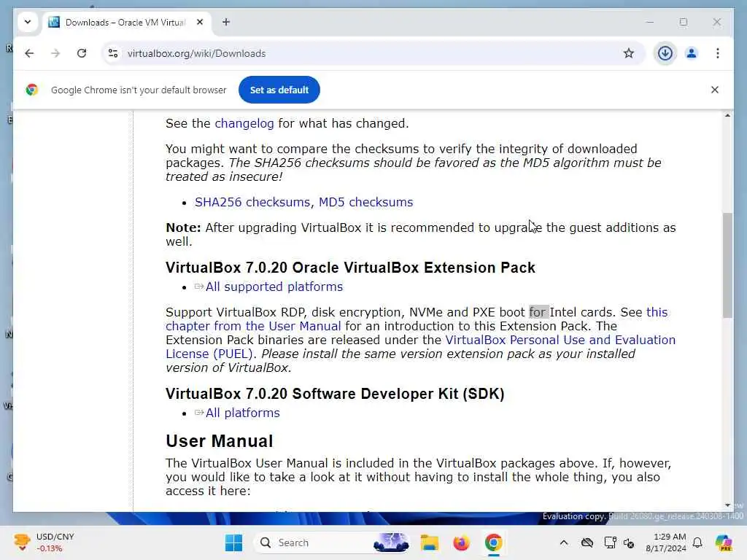Download SDK via All platforms link

coord(242,413)
